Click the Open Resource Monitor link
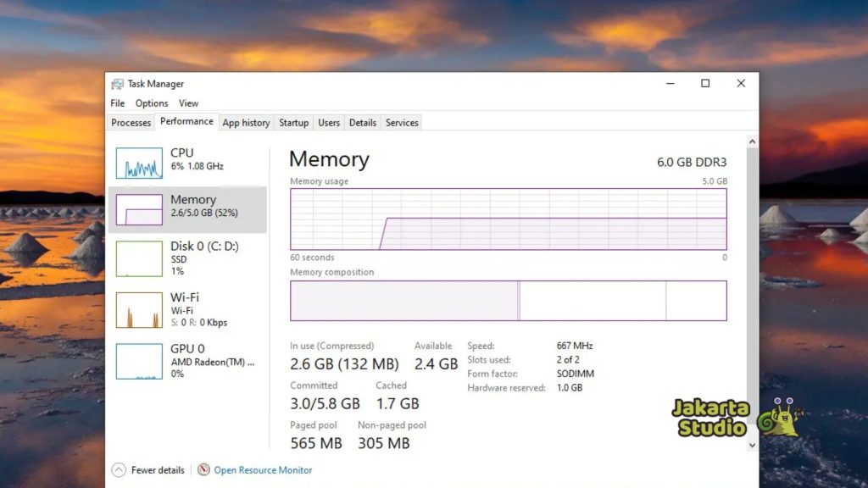Image resolution: width=868 pixels, height=488 pixels. click(x=263, y=470)
